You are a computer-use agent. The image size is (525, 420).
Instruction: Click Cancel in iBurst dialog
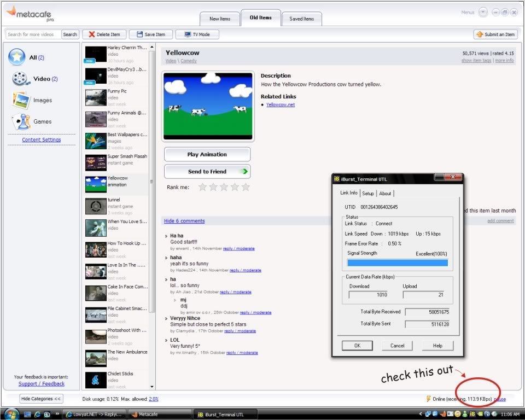397,346
